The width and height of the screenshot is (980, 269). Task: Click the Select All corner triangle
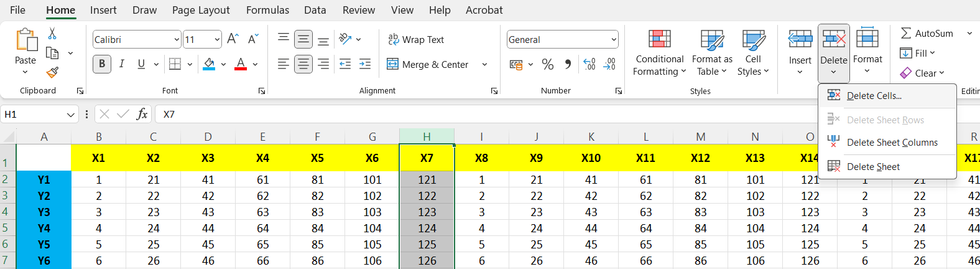8,136
